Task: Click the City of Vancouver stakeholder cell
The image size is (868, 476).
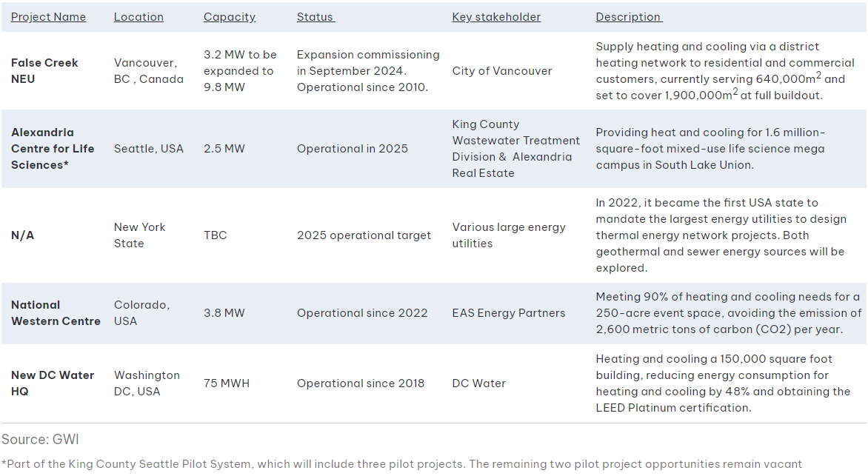Action: click(502, 71)
